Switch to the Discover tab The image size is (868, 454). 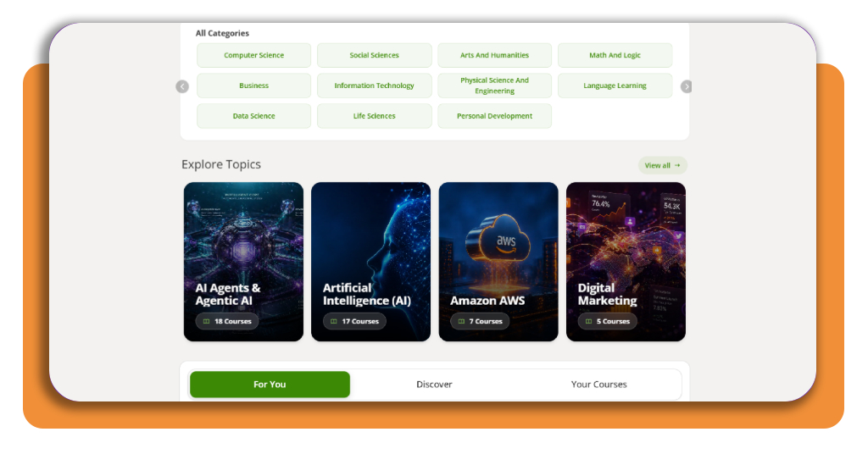[434, 385]
